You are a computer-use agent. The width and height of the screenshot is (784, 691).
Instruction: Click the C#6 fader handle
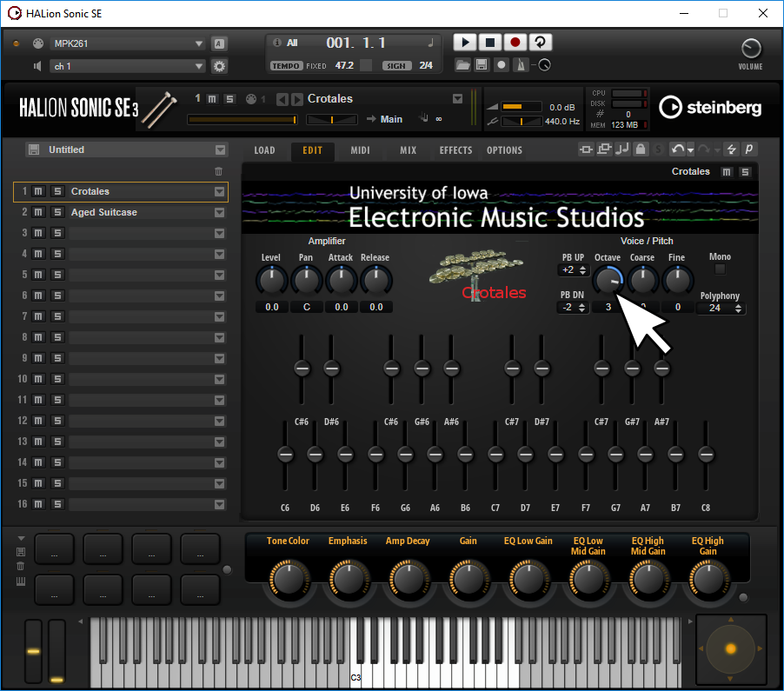coord(302,369)
